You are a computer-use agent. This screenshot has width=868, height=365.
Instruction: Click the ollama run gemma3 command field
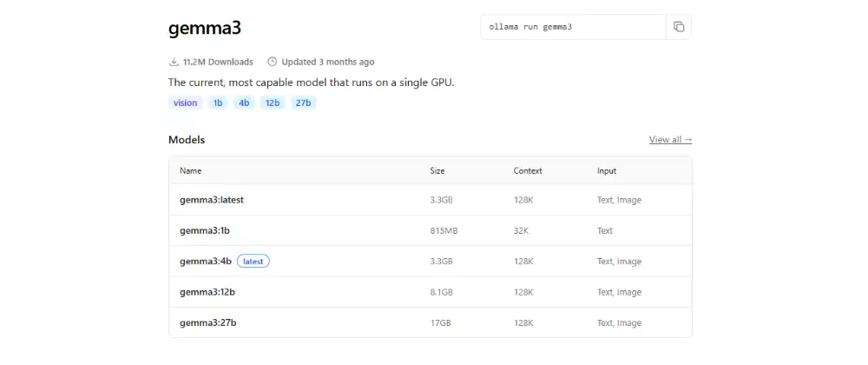point(573,27)
